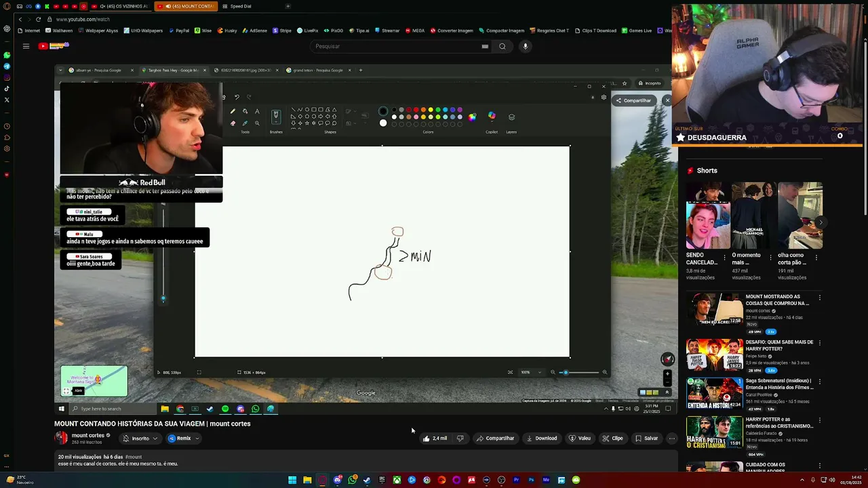868x488 pixels.
Task: Click the search magnifier button
Action: click(502, 46)
